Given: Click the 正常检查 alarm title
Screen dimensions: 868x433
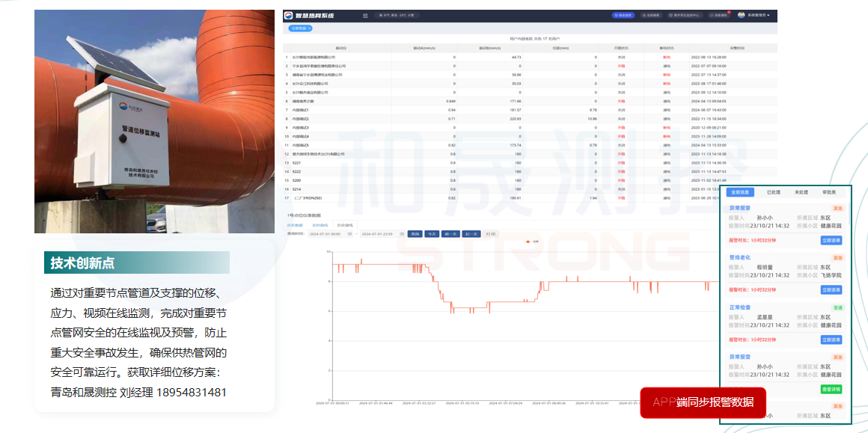Looking at the screenshot, I should click(739, 307).
